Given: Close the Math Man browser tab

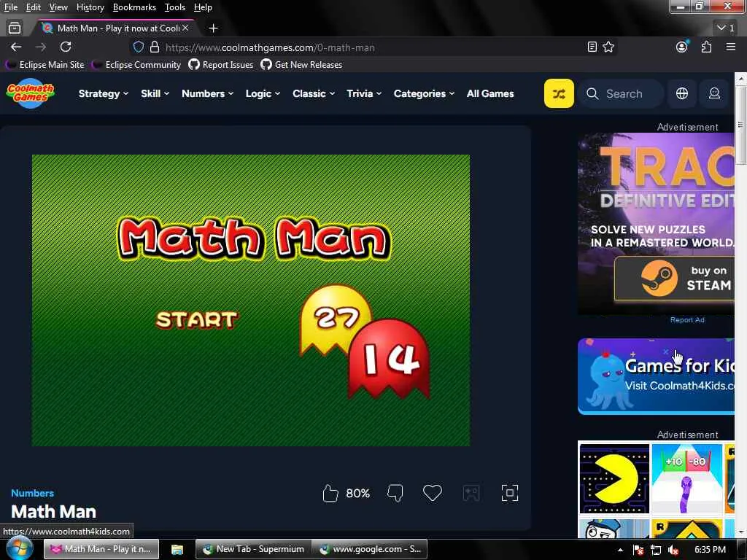Looking at the screenshot, I should pos(185,28).
